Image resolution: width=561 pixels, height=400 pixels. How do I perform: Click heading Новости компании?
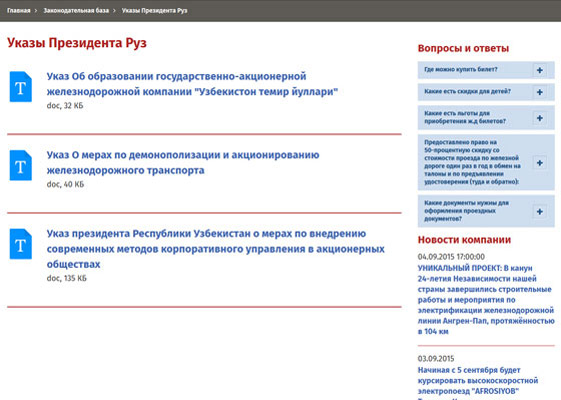tap(464, 240)
